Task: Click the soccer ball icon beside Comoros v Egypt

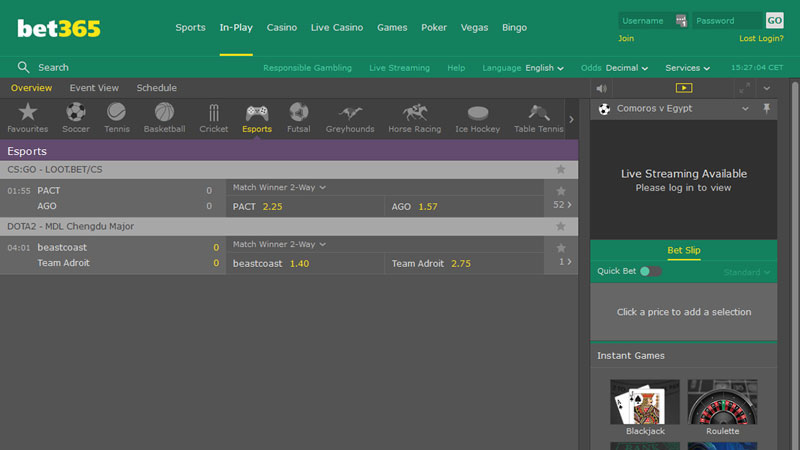Action: (604, 109)
